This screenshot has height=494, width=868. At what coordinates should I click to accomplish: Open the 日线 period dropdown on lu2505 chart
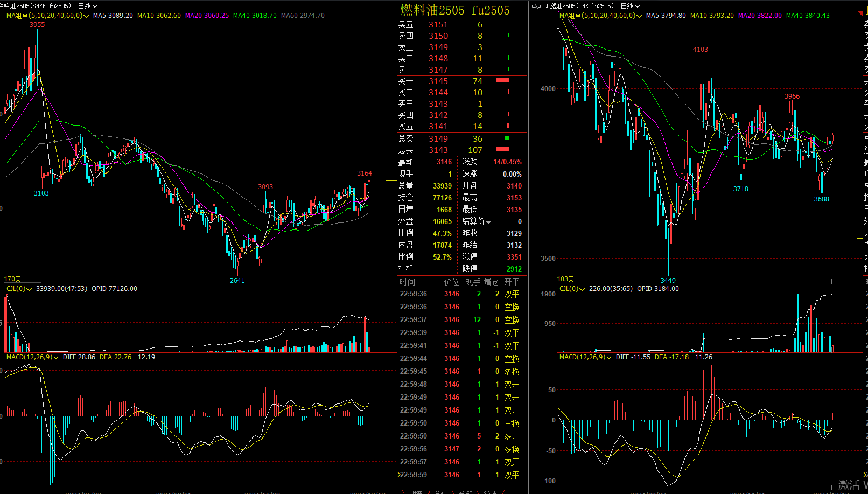[631, 6]
